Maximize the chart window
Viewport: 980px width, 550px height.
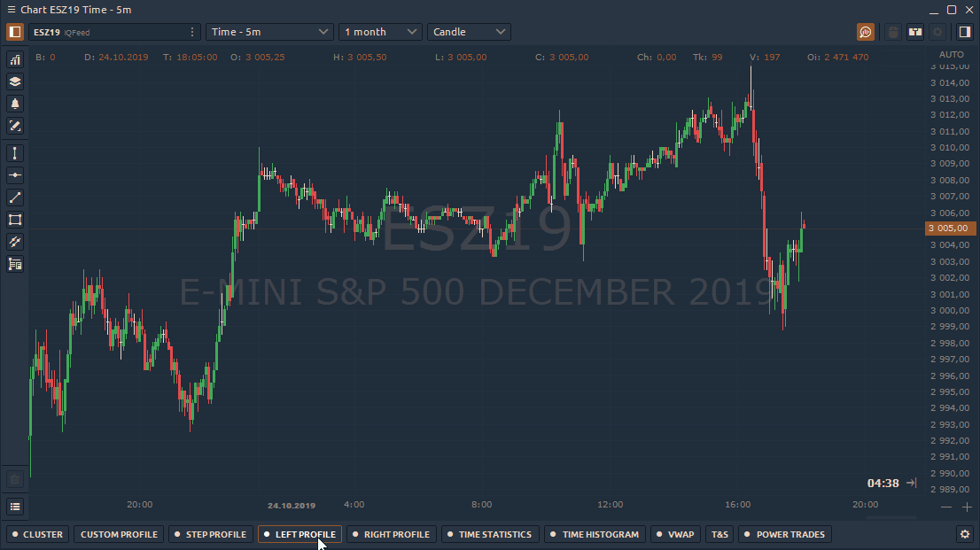pyautogui.click(x=952, y=10)
